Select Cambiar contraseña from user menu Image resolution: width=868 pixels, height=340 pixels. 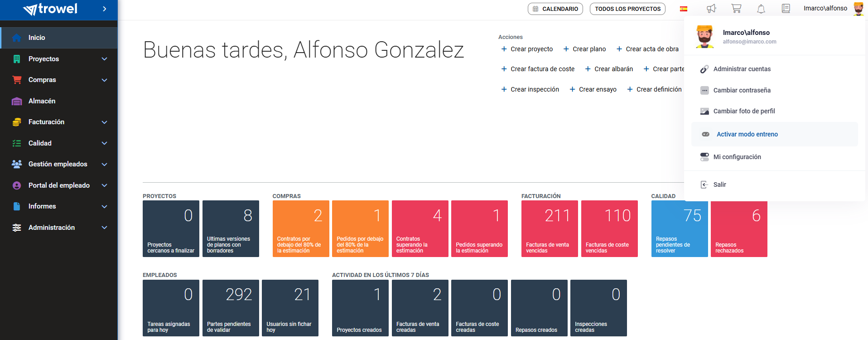coord(742,90)
